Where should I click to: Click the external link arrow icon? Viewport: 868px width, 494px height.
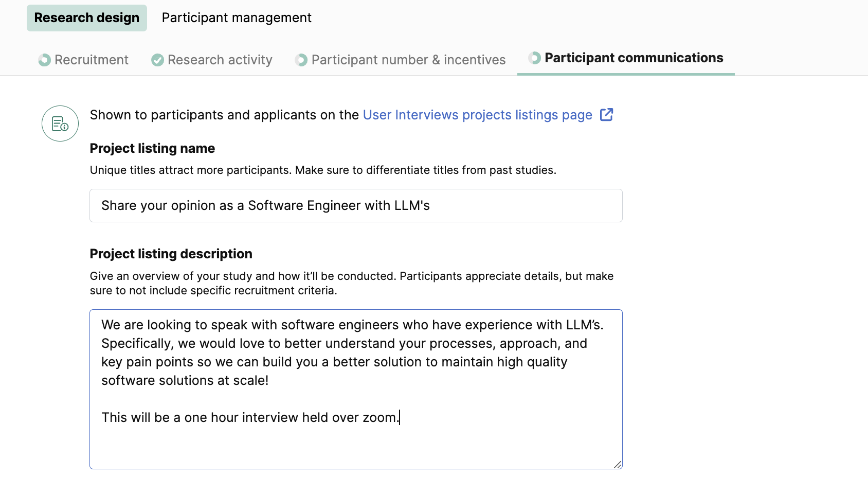[x=607, y=114]
